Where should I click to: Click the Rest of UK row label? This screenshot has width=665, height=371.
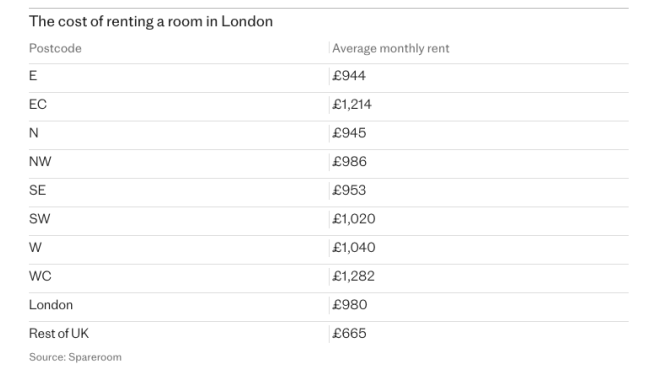point(59,333)
